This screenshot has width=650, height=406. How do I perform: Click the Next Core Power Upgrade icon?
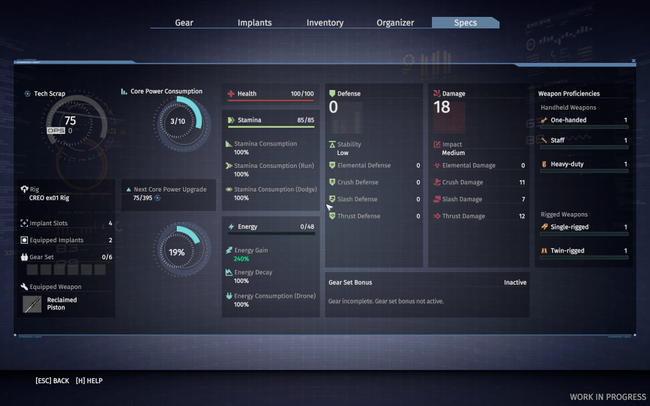(x=128, y=187)
